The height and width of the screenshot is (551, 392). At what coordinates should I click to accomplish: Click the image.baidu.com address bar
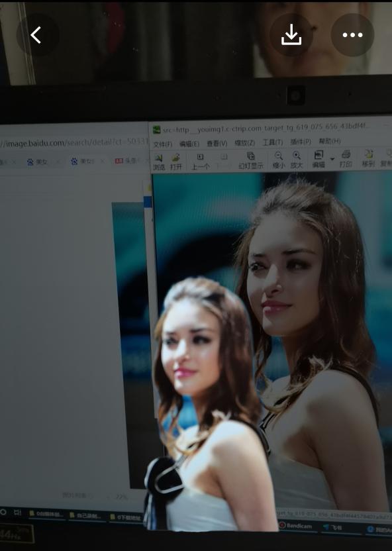(x=73, y=143)
